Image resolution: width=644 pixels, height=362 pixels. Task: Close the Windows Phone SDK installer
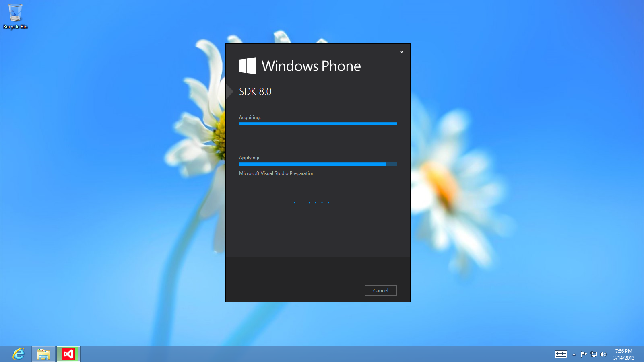[401, 52]
